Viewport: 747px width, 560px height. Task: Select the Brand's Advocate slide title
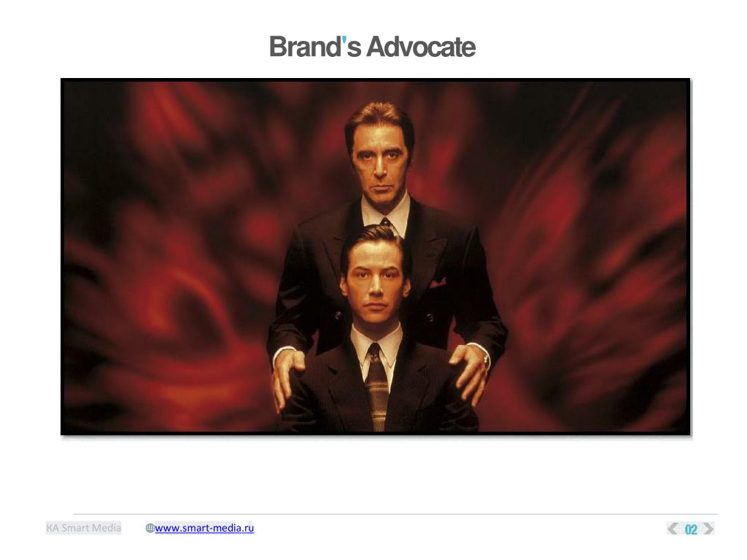373,47
